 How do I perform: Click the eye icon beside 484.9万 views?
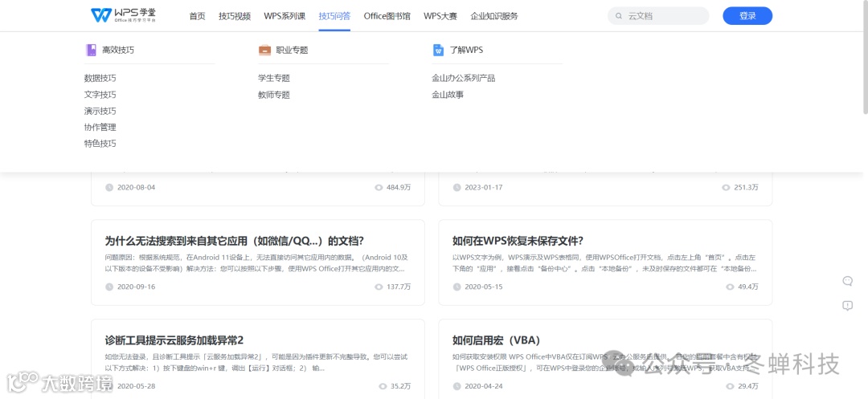coord(379,187)
